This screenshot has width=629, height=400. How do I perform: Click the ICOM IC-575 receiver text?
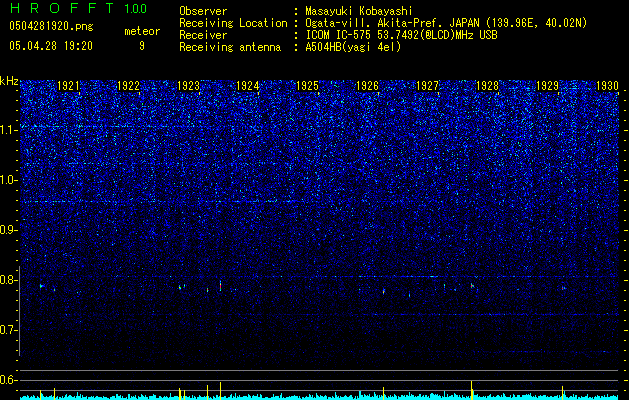coord(401,35)
